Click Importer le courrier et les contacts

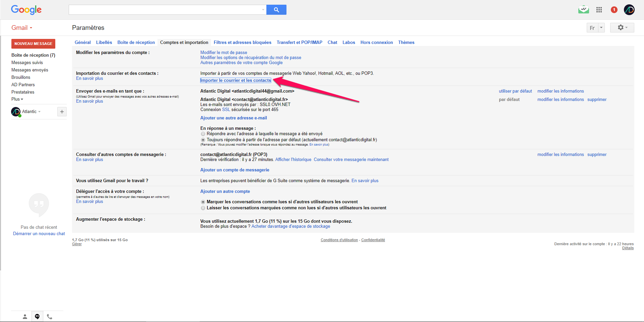click(x=236, y=80)
